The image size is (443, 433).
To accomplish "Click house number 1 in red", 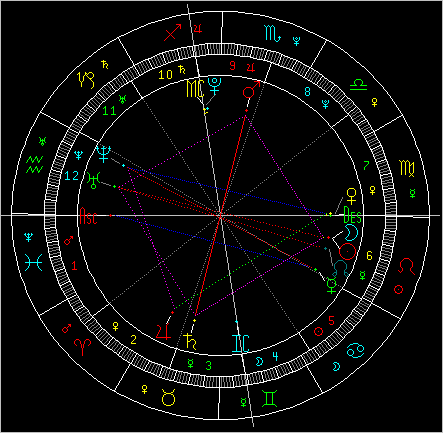I will click(x=74, y=266).
